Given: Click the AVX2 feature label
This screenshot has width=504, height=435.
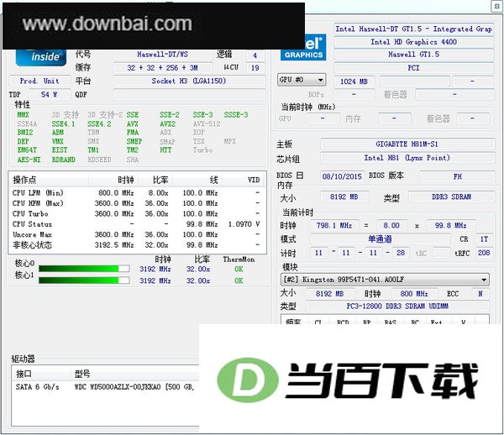Looking at the screenshot, I should [167, 124].
